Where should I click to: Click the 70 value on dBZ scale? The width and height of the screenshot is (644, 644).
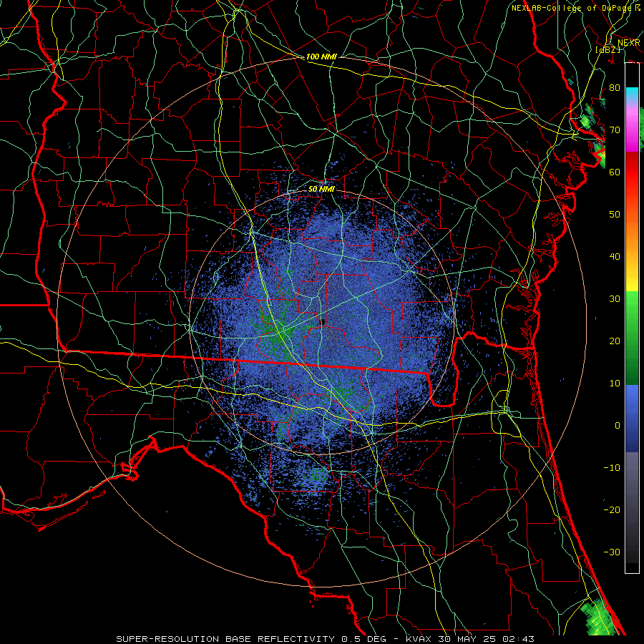pyautogui.click(x=615, y=130)
